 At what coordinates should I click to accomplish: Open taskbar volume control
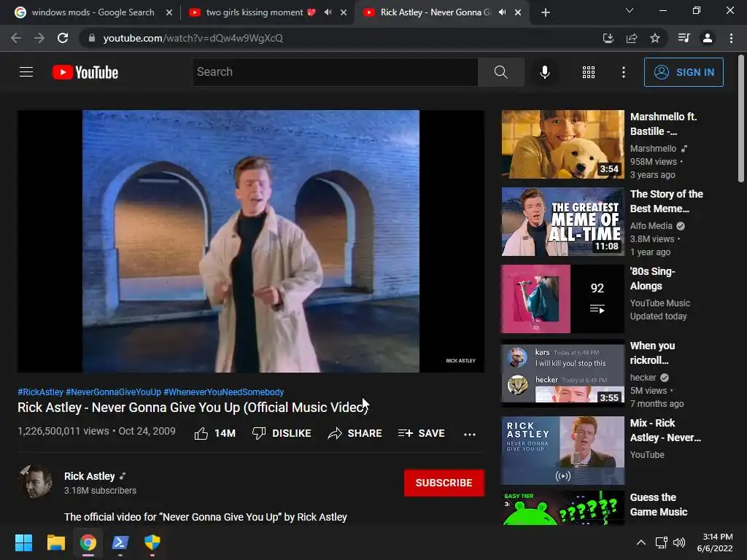point(679,542)
